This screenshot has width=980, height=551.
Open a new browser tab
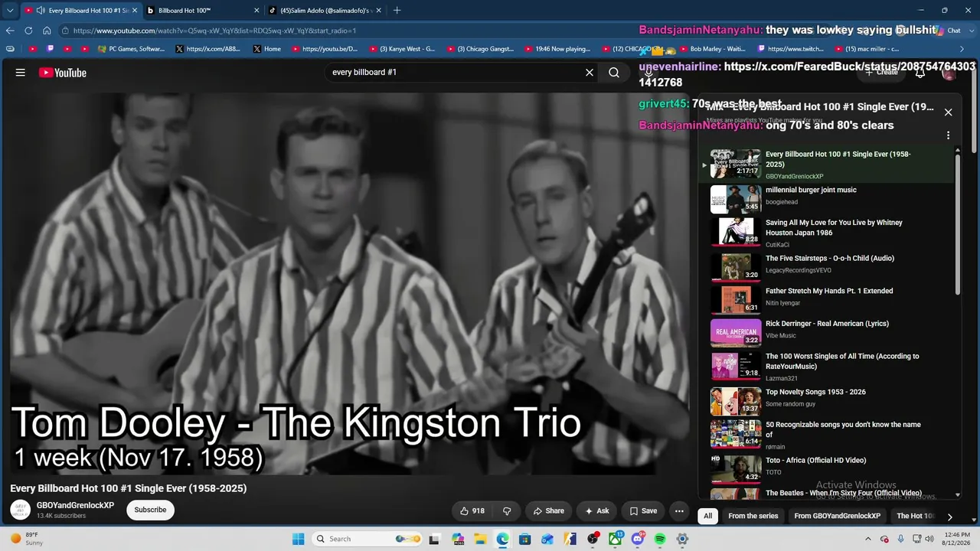(397, 11)
